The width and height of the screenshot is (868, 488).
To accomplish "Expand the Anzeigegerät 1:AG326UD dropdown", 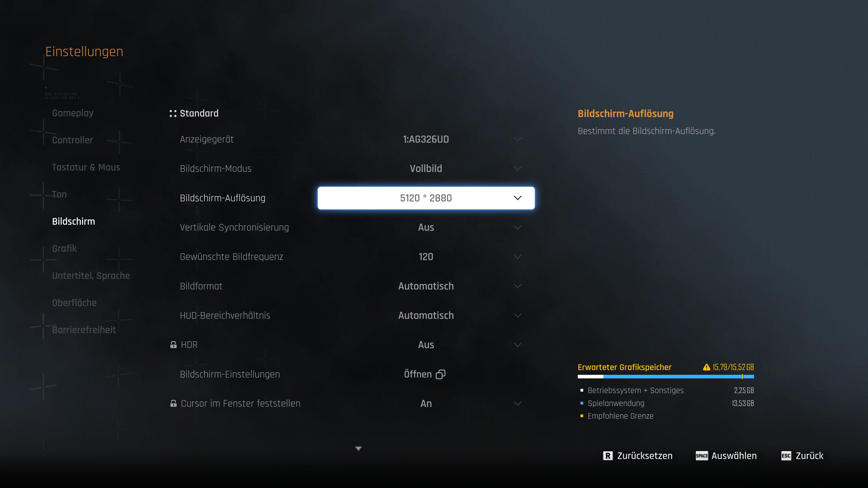I will (426, 139).
